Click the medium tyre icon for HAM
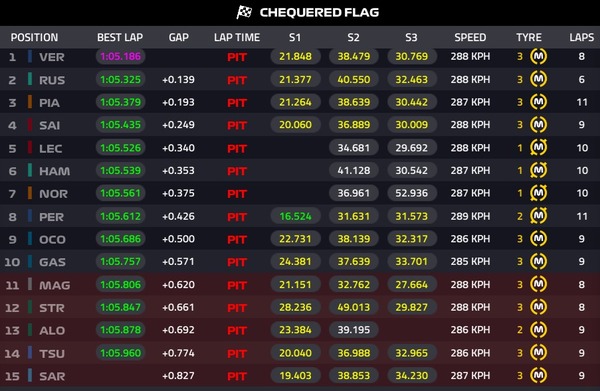The image size is (600, 391). point(538,170)
